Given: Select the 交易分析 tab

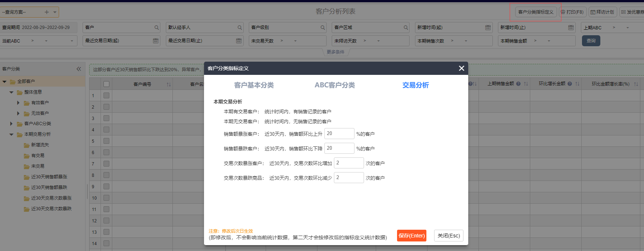Looking at the screenshot, I should pyautogui.click(x=415, y=85).
